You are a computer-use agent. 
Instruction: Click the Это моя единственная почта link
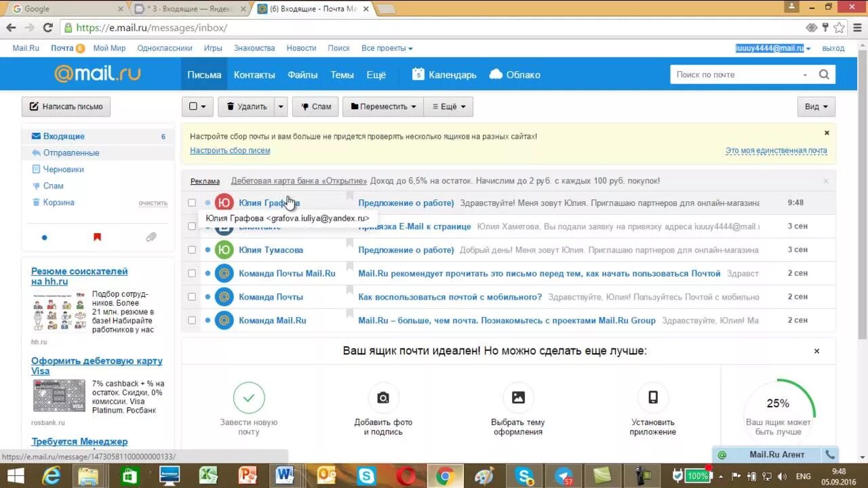point(776,150)
